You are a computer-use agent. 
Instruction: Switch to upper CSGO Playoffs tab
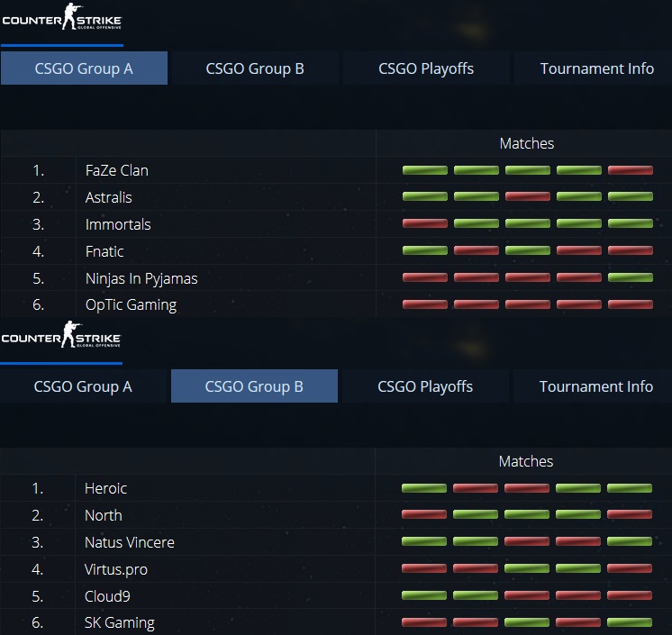[426, 68]
